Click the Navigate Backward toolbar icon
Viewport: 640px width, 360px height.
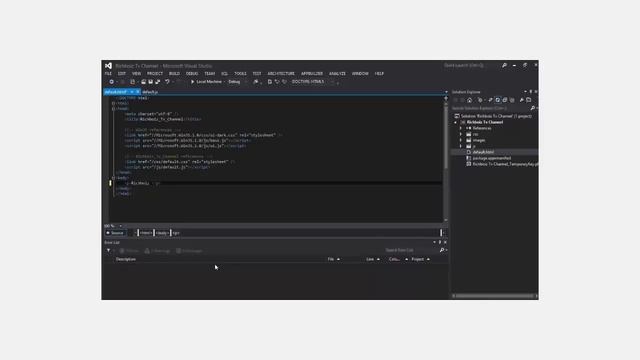pyautogui.click(x=111, y=82)
